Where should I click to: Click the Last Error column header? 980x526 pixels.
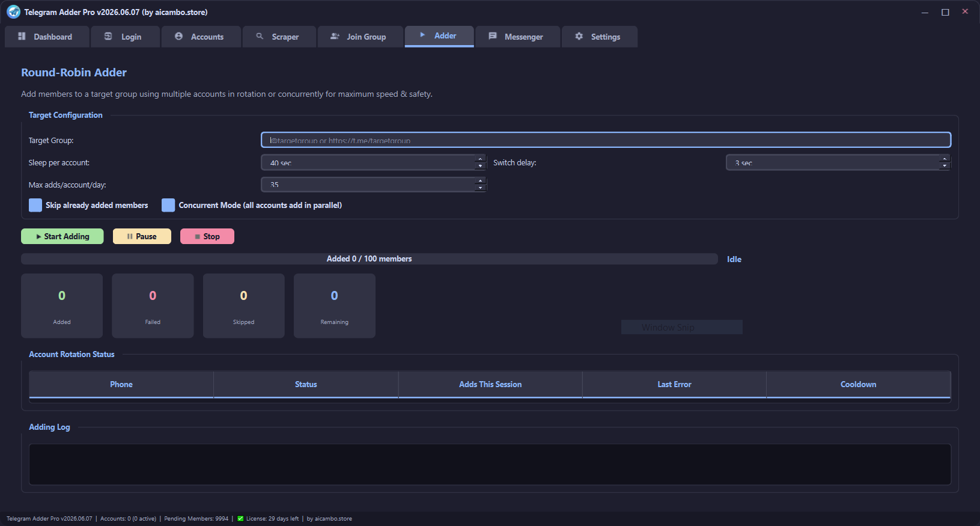pos(674,384)
